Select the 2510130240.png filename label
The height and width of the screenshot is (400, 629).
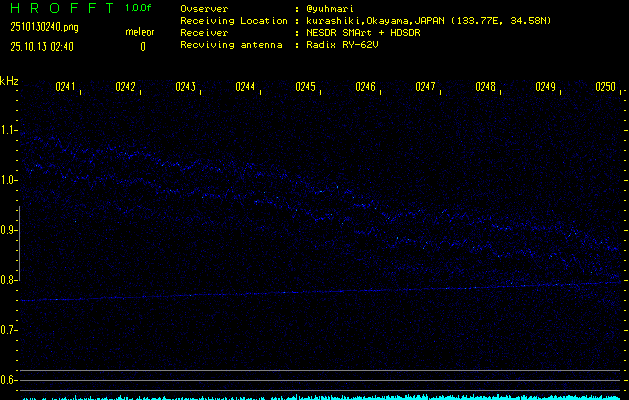click(43, 27)
